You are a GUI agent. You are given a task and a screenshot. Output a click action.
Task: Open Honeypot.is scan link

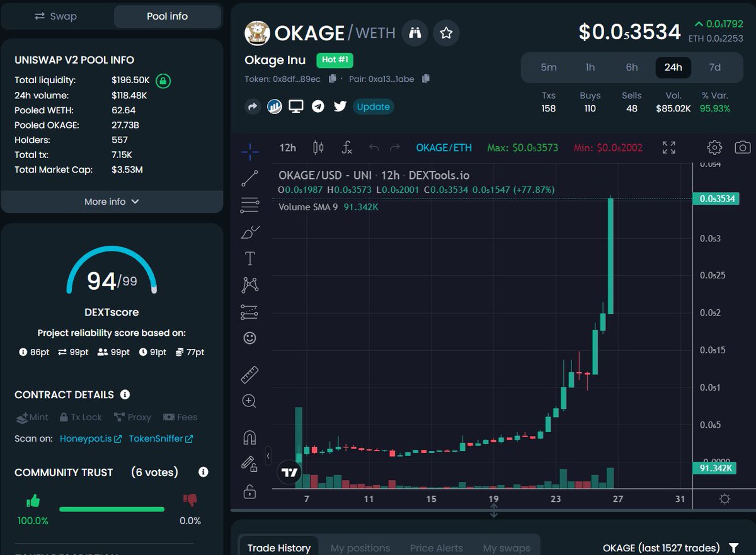click(x=91, y=438)
